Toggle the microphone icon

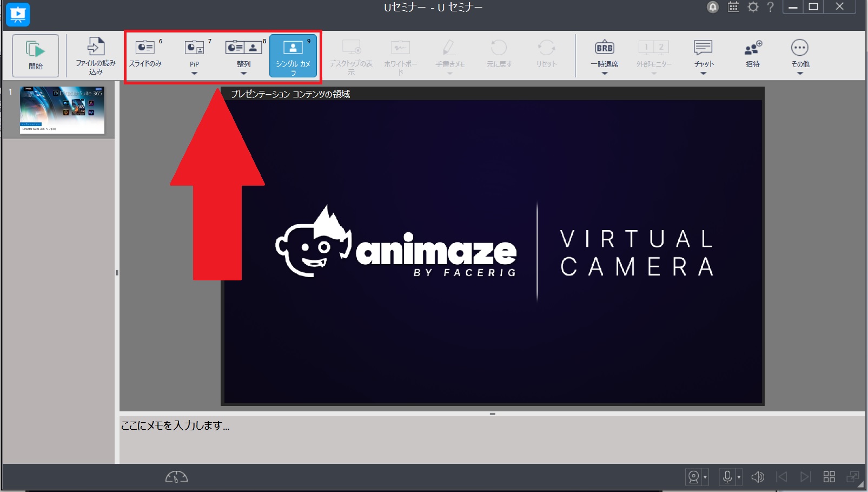coord(727,477)
